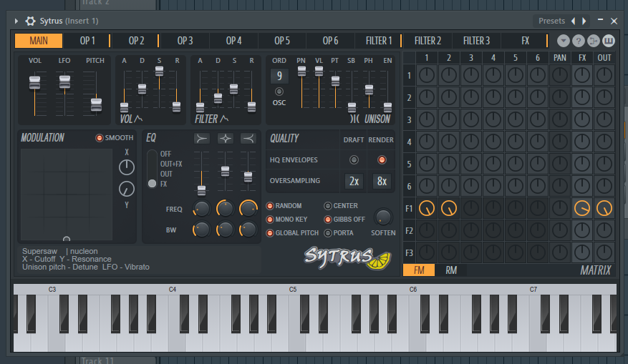Image resolution: width=628 pixels, height=364 pixels.
Task: Click the modulation Y knob
Action: [127, 189]
